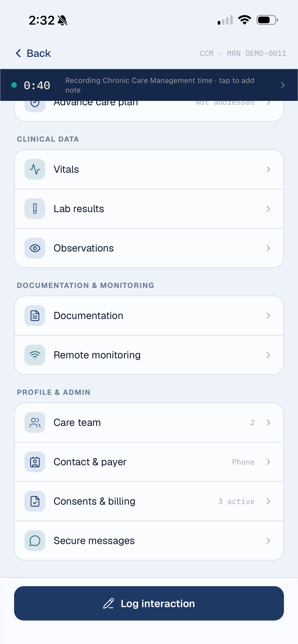
Task: Open the Vitals row
Action: tap(149, 169)
